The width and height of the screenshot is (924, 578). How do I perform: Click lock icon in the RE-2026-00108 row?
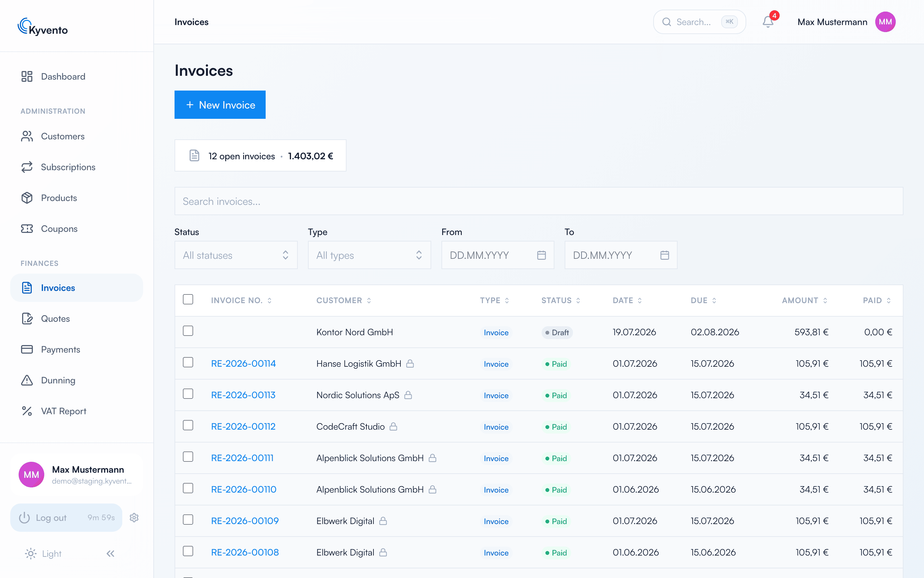383,552
